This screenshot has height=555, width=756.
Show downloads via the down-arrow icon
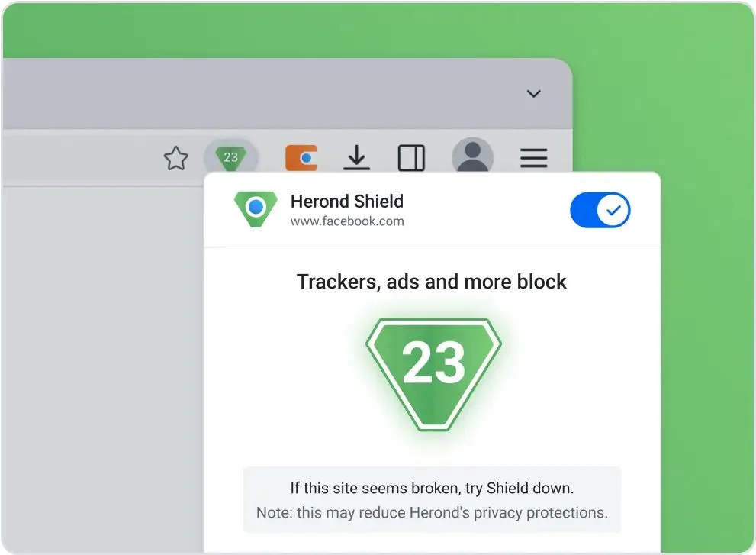click(356, 158)
